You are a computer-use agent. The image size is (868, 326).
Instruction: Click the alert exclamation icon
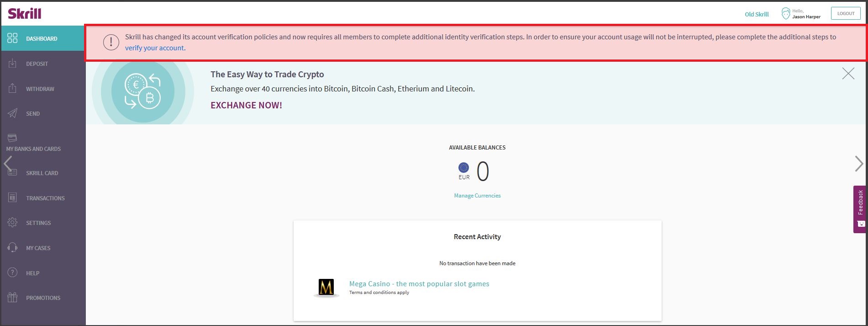pyautogui.click(x=111, y=42)
